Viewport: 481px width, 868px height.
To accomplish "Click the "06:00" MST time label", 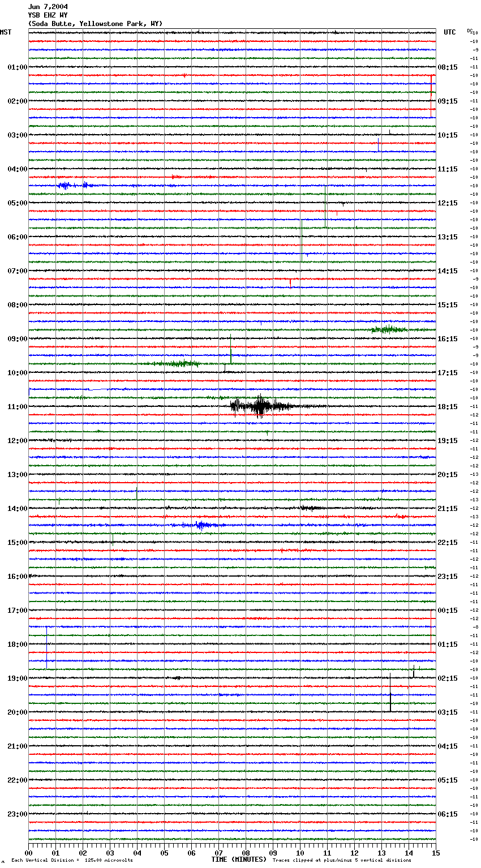I will [x=18, y=237].
